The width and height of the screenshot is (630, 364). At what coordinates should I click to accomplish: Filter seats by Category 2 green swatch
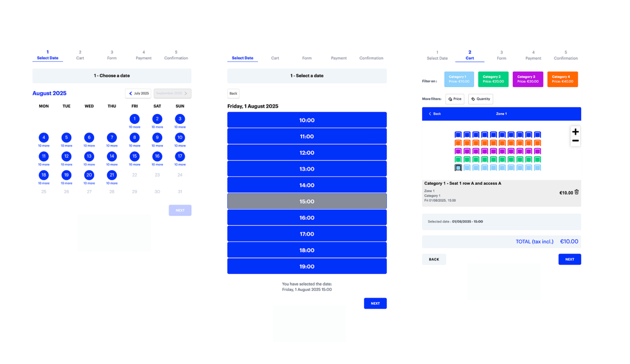click(493, 79)
